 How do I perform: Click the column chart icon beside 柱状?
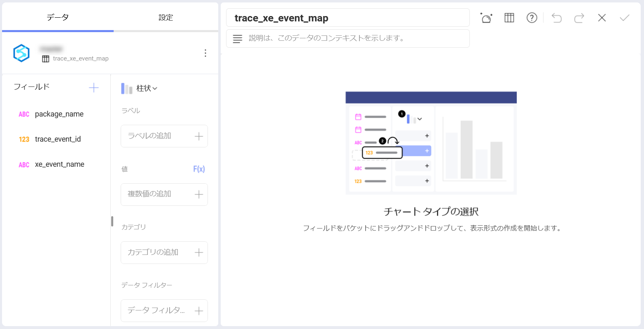point(126,89)
